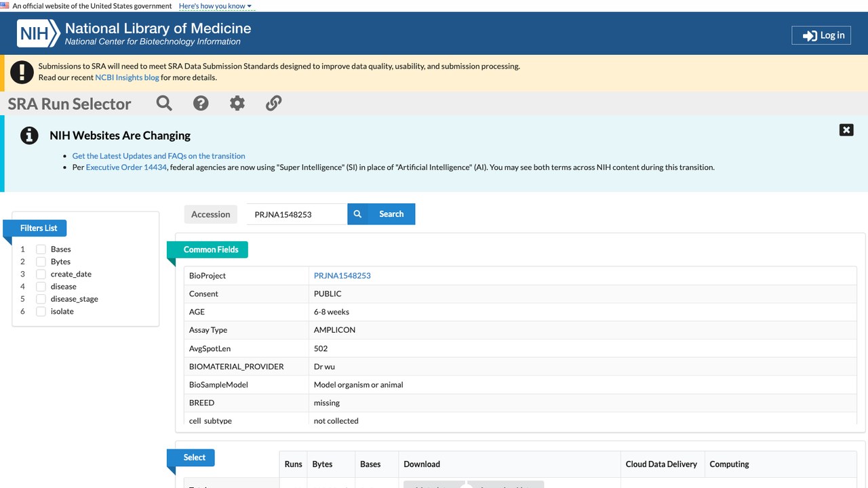Open the search magnifier in SRA Run Selector toolbar
This screenshot has height=488, width=868.
[164, 103]
